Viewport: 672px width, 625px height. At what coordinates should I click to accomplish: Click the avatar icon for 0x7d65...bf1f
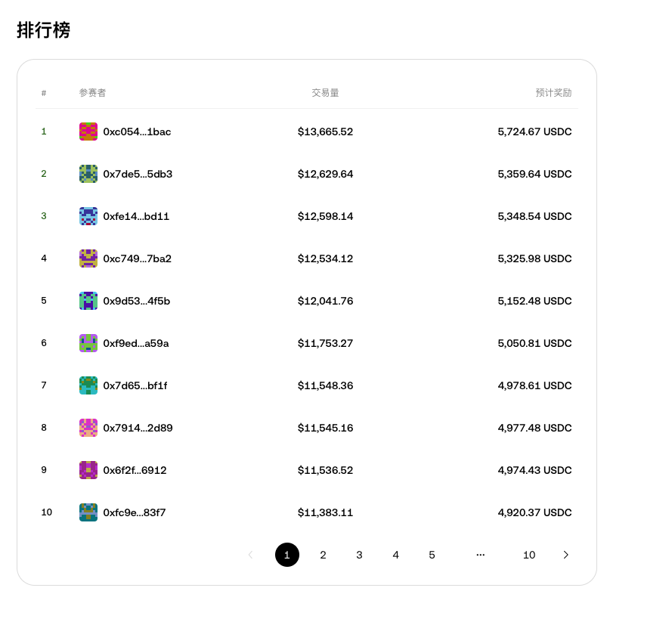point(88,385)
